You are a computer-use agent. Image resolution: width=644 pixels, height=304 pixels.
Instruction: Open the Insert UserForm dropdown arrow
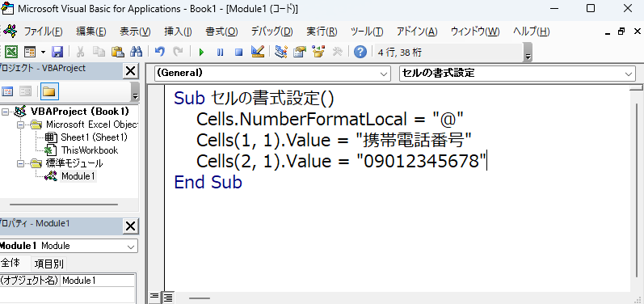43,53
